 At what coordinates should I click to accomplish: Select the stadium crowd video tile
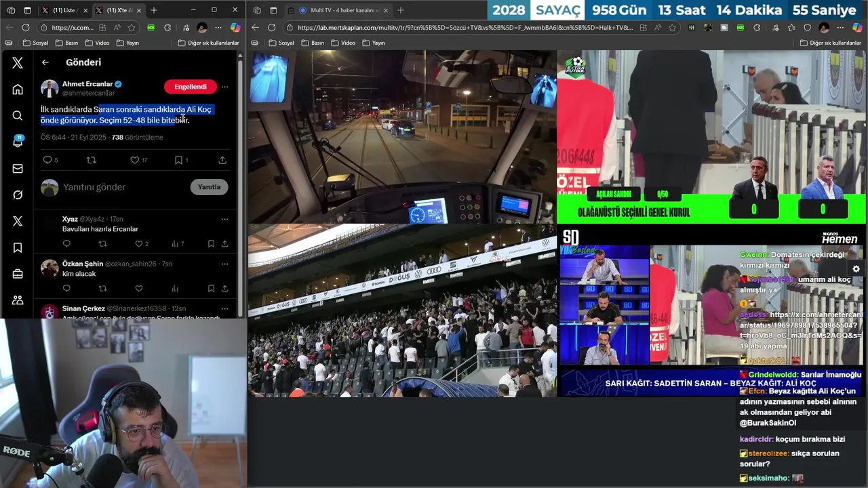click(x=401, y=311)
